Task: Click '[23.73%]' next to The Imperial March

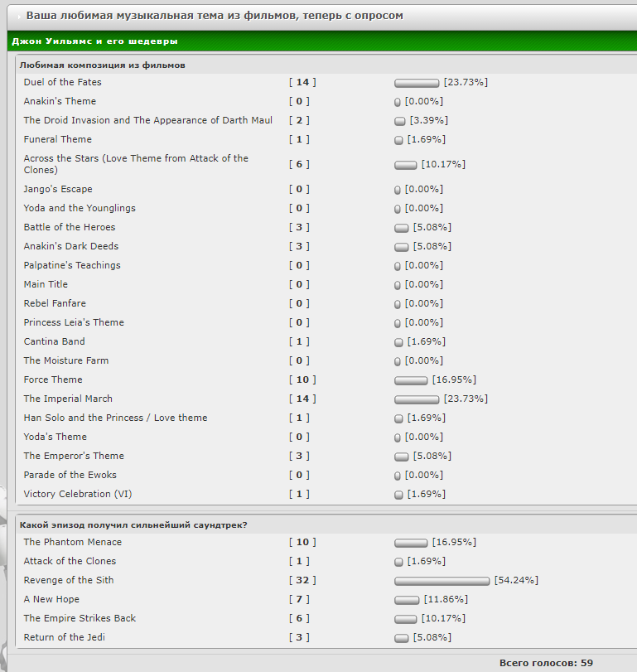Action: 466,399
